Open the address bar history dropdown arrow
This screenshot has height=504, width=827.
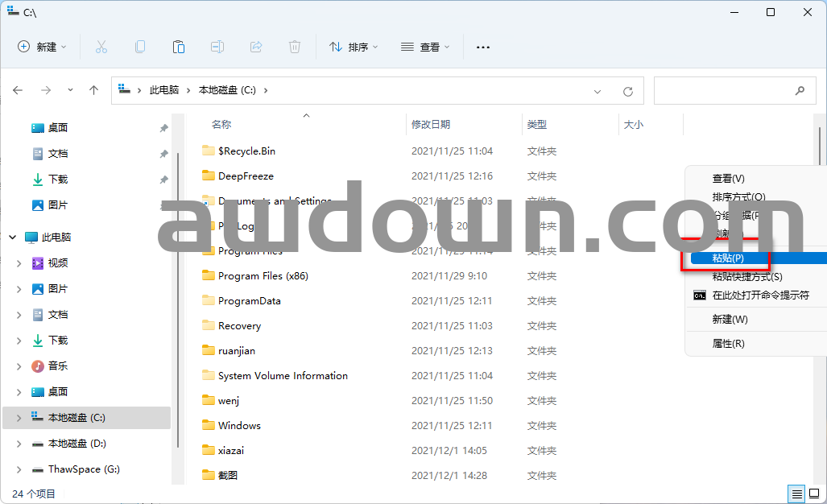[598, 91]
